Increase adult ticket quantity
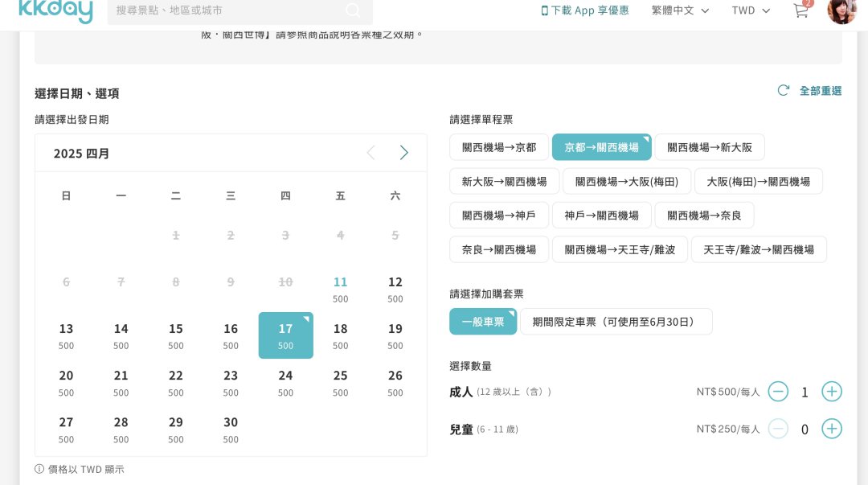The width and height of the screenshot is (868, 485). [x=832, y=392]
